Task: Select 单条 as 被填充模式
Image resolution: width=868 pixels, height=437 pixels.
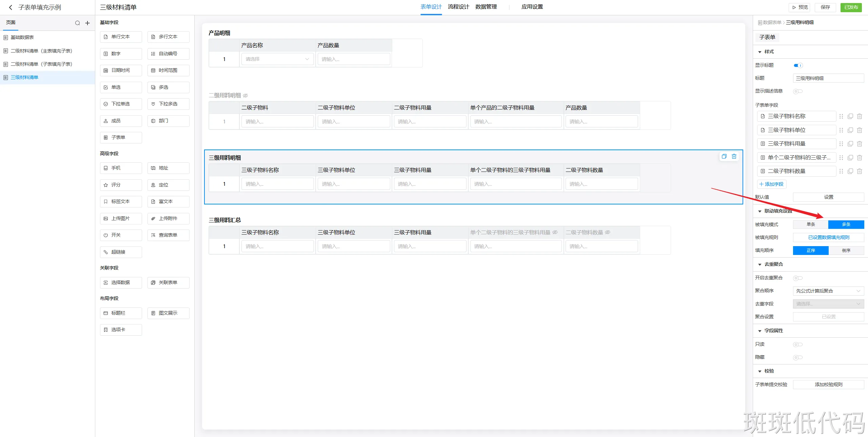Action: (x=810, y=224)
